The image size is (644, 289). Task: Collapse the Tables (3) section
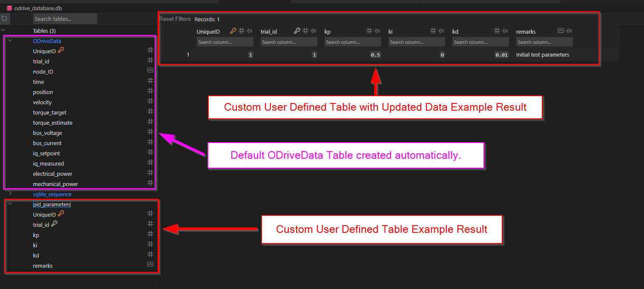(x=3, y=30)
